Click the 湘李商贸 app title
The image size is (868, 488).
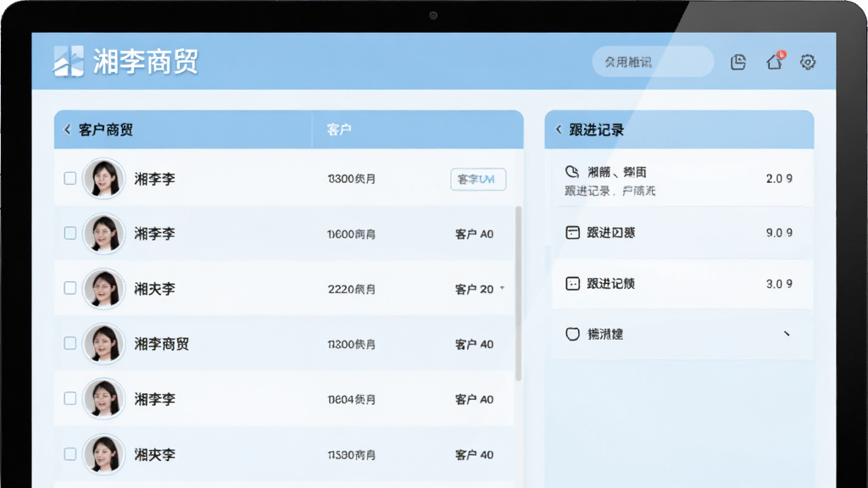145,61
